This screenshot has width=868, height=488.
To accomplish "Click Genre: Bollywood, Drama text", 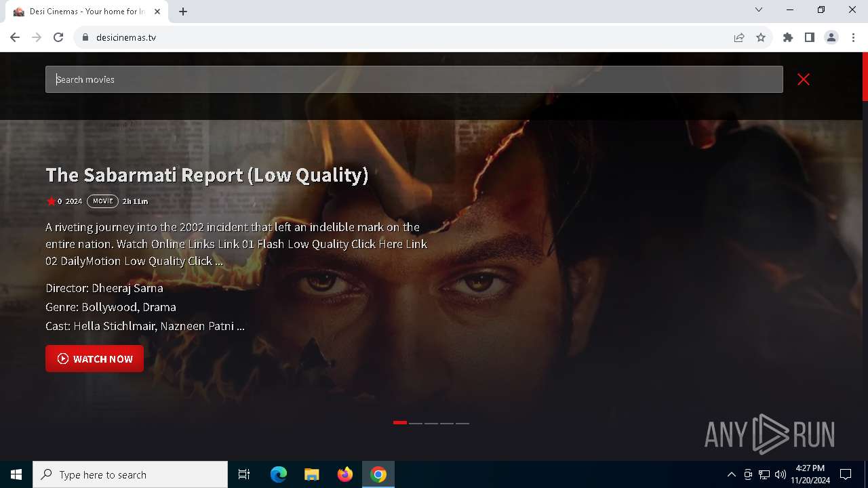I will coord(111,307).
